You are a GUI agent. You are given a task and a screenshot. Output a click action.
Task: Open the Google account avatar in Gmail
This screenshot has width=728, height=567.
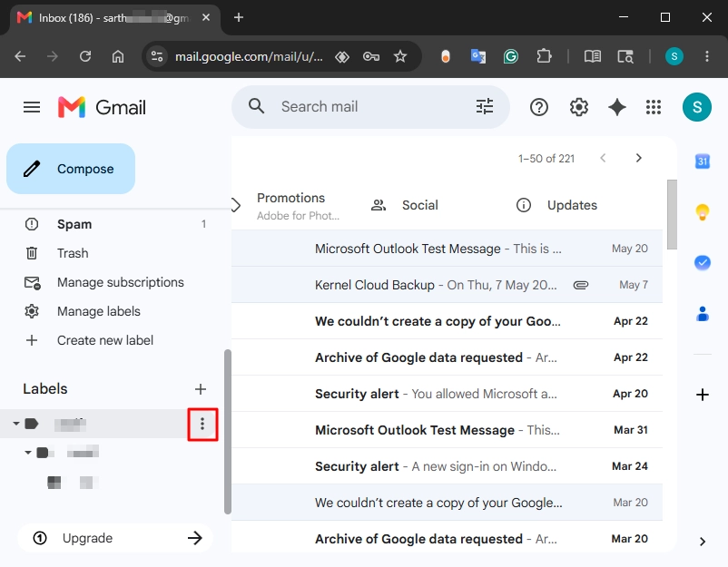pos(696,107)
